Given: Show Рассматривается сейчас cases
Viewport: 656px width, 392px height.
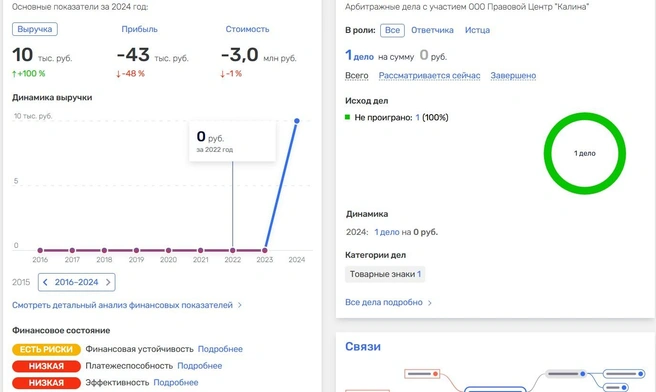Looking at the screenshot, I should pos(429,76).
